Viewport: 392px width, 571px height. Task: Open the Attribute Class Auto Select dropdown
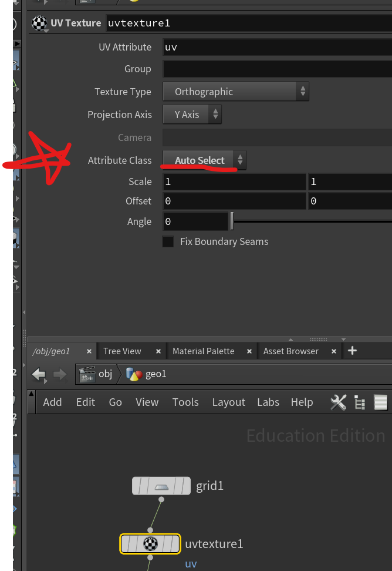click(204, 160)
